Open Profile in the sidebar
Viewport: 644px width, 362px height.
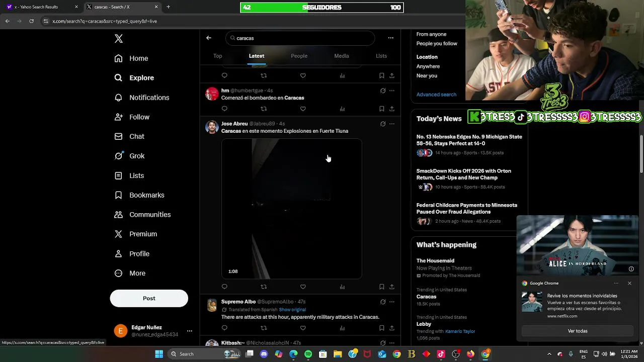[x=132, y=254]
